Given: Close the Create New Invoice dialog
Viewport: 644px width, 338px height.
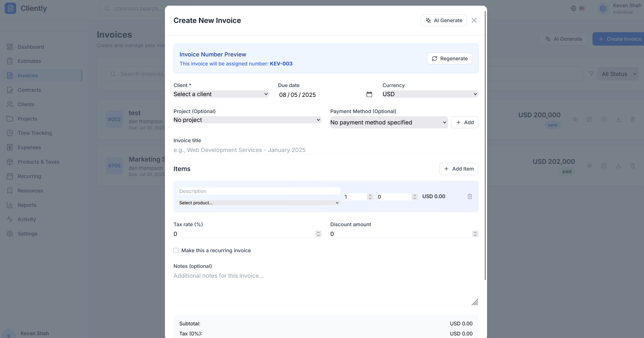Looking at the screenshot, I should point(474,20).
